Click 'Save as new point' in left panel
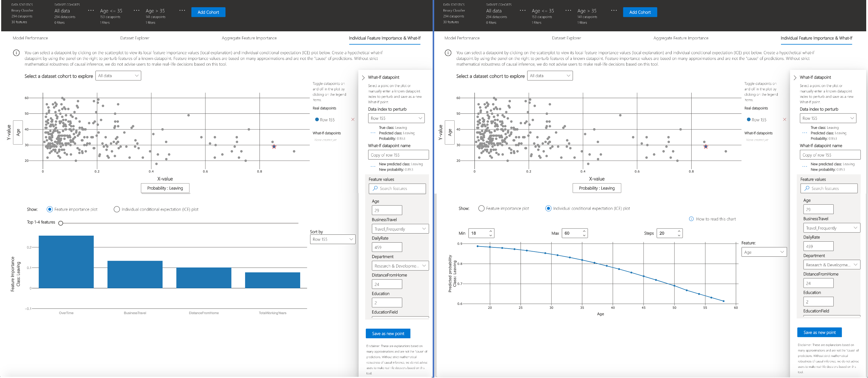The image size is (868, 378). coord(388,333)
